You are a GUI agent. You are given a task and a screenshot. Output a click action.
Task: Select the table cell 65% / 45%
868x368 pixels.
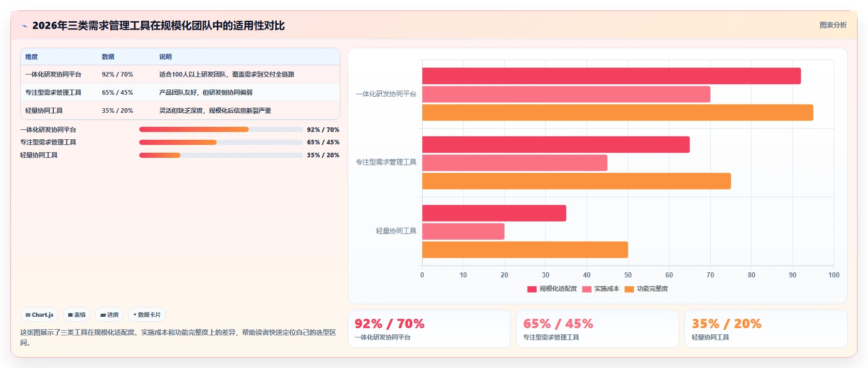click(x=117, y=93)
